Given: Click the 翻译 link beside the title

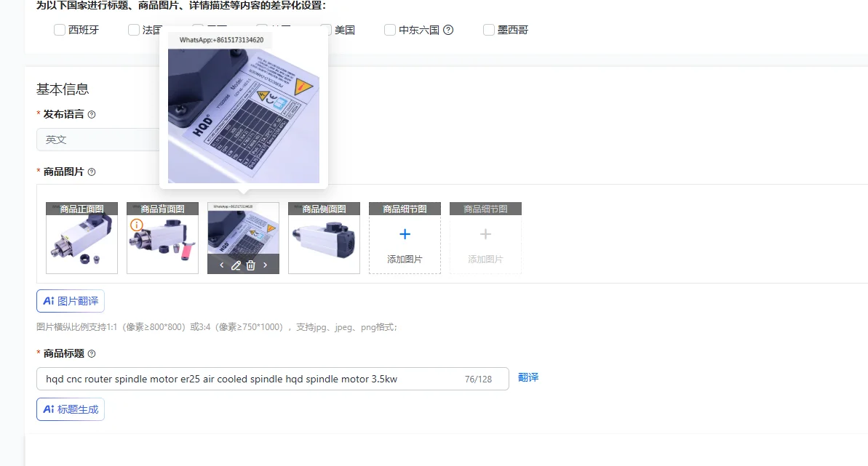Looking at the screenshot, I should click(x=528, y=377).
